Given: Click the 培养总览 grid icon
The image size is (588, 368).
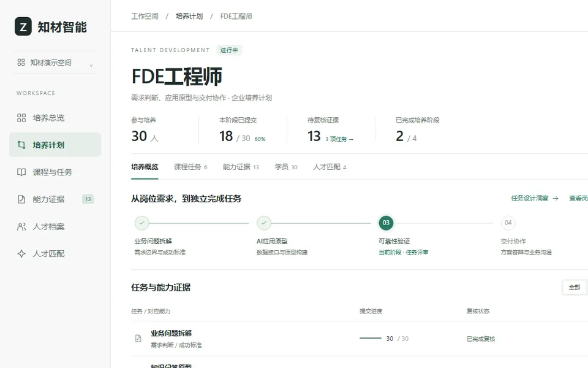Looking at the screenshot, I should pyautogui.click(x=21, y=118).
